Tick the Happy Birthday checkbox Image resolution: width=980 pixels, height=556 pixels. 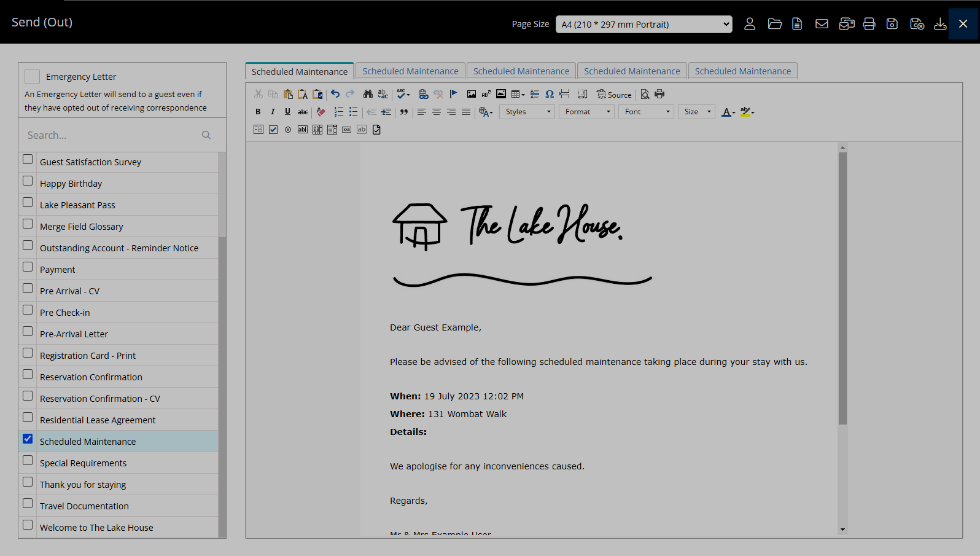(x=28, y=181)
